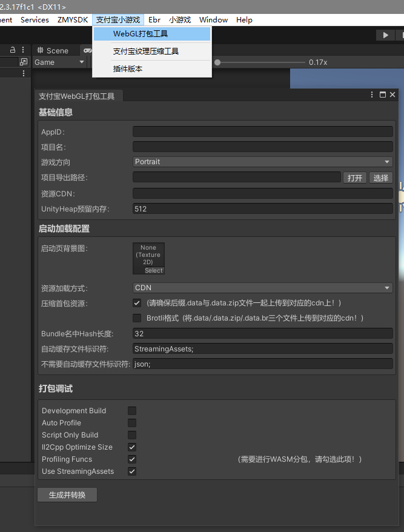Click the Scene tab grid icon

41,50
